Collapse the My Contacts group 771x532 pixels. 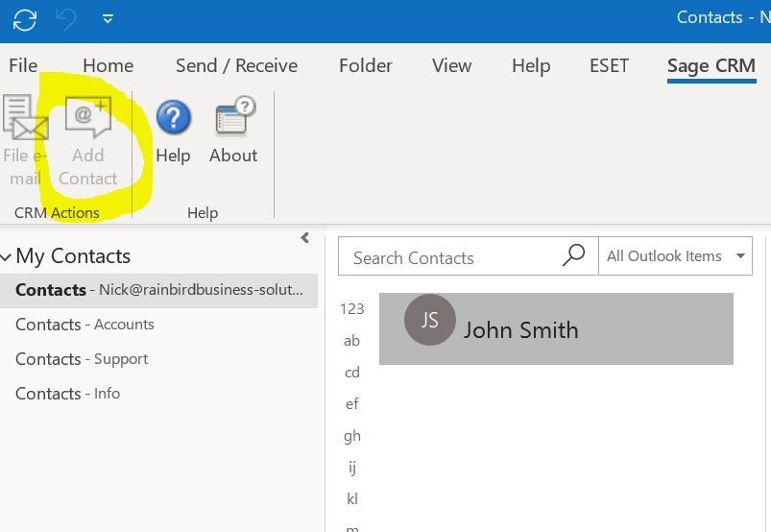pyautogui.click(x=6, y=256)
